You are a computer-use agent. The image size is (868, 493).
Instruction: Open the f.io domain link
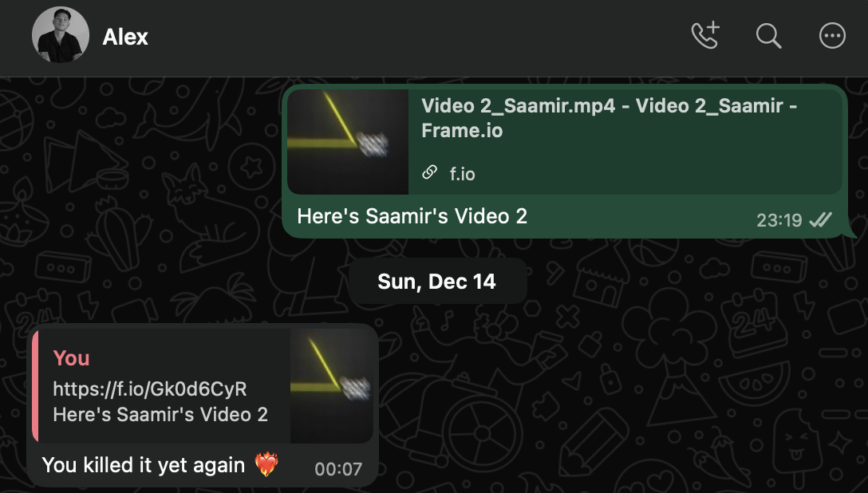(x=463, y=174)
